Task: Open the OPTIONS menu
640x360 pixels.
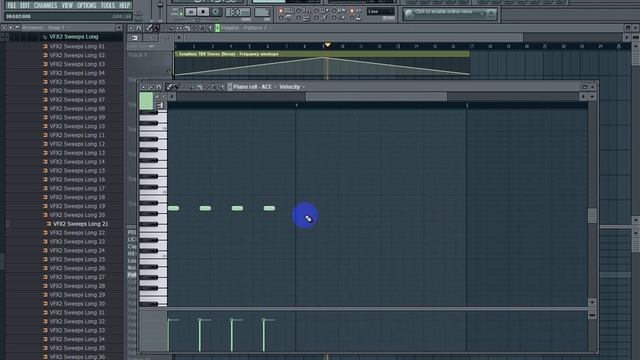Action: point(87,5)
